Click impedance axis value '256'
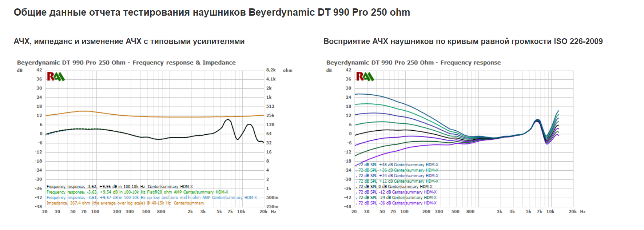644x230 pixels. (x=270, y=115)
